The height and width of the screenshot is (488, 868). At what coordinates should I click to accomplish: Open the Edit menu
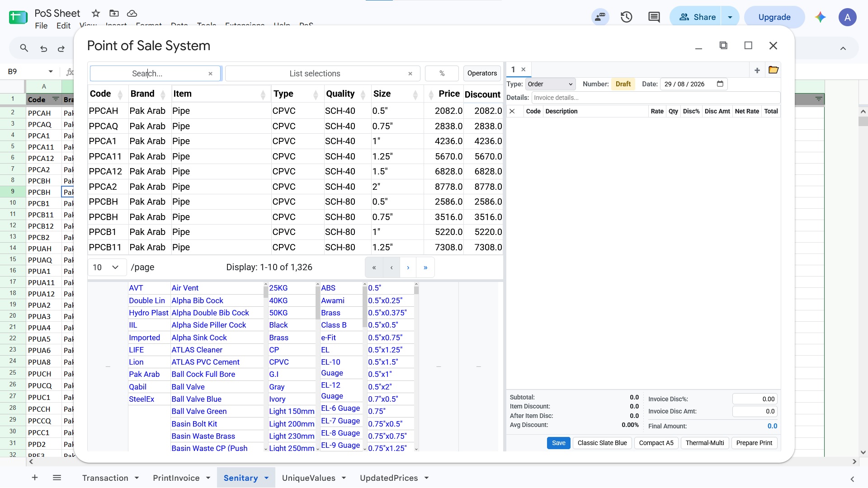tap(63, 26)
